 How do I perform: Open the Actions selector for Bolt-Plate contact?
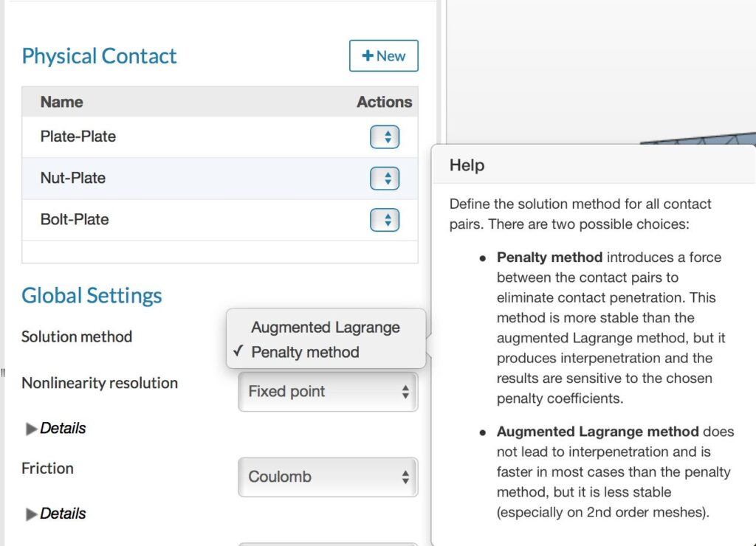384,219
